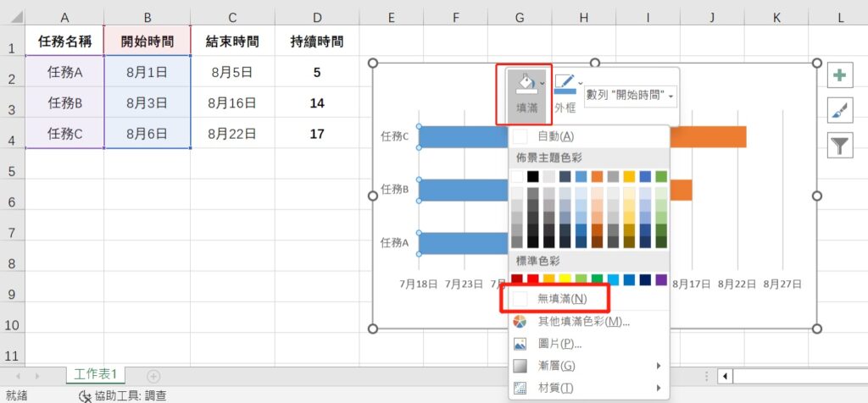Pick the standard light blue color swatch
Screen dimensions: 868x403
614,279
